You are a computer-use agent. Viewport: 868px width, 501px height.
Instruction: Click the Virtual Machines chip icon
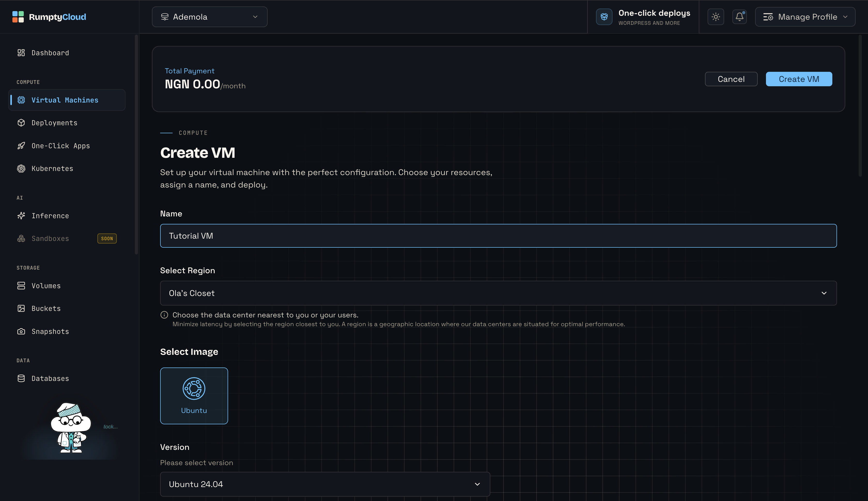[21, 100]
